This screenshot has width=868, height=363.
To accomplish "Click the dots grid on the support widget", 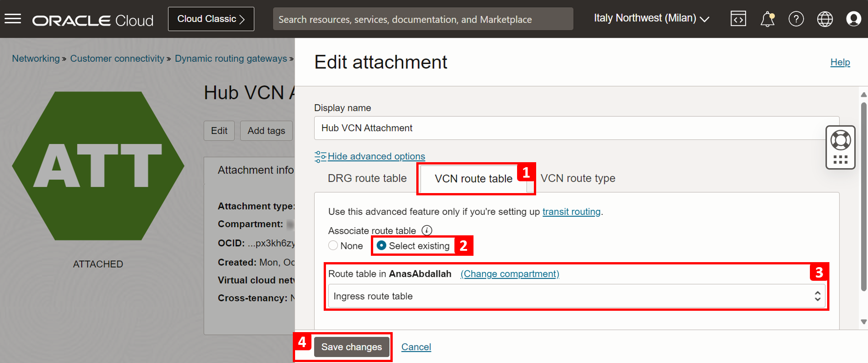I will point(840,159).
